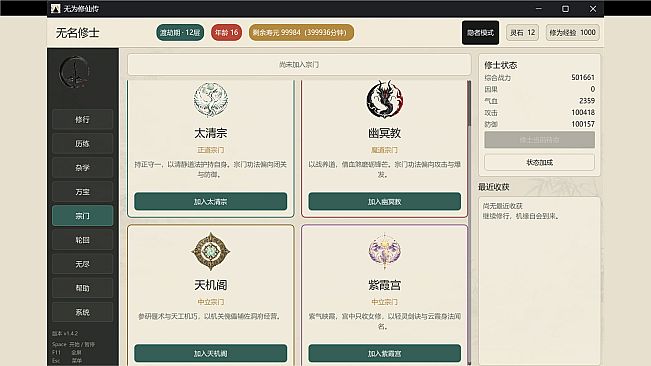The image size is (651, 366).
Task: Click the 修为经验 1000 experience counter
Action: 573,32
